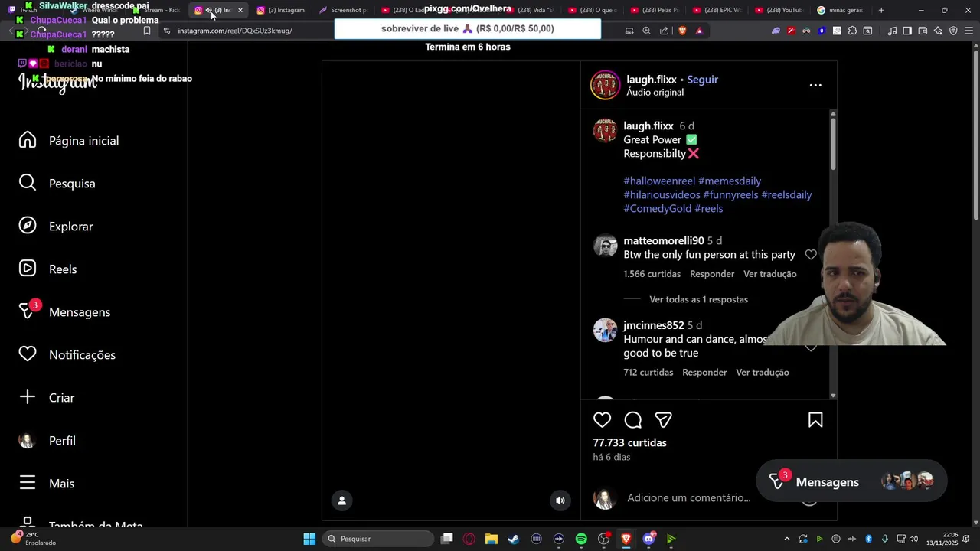Image resolution: width=980 pixels, height=551 pixels.
Task: Click the hamburger Mais icon
Action: pyautogui.click(x=28, y=483)
